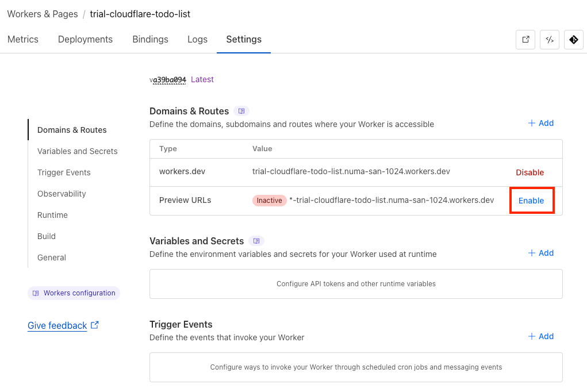Open docs icon beside Variables and Secrets heading

tap(256, 241)
